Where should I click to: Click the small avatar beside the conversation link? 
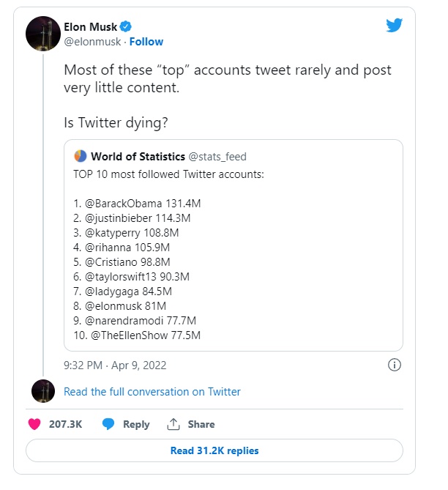43,391
